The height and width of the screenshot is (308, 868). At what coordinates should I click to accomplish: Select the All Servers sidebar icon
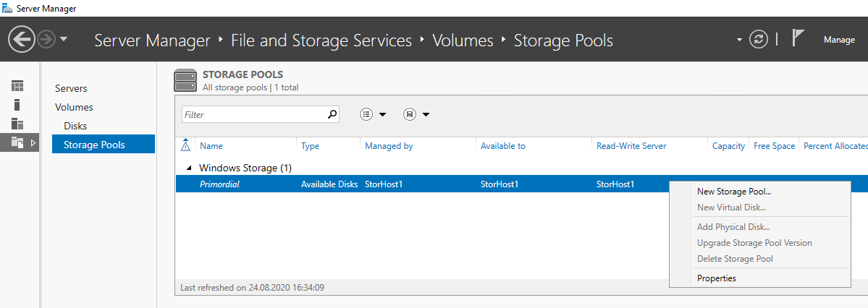coord(17,124)
